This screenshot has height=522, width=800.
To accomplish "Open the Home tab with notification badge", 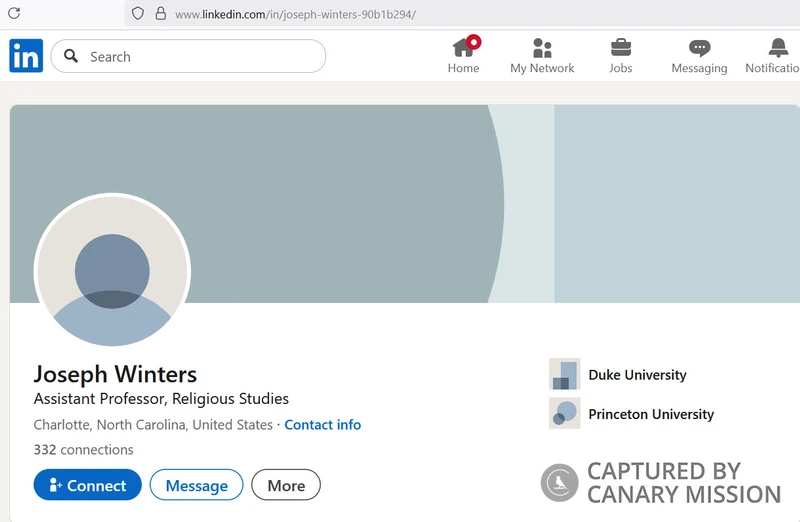I will click(x=464, y=55).
